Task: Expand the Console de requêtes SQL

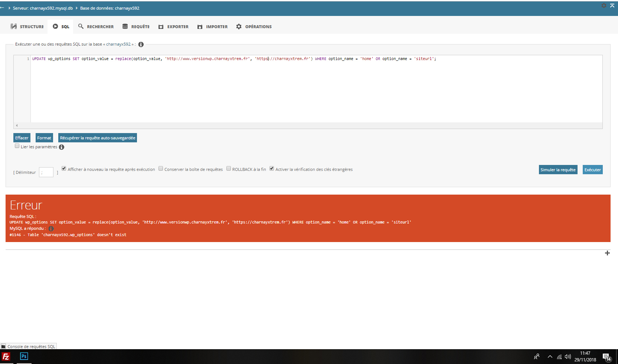Action: 29,347
